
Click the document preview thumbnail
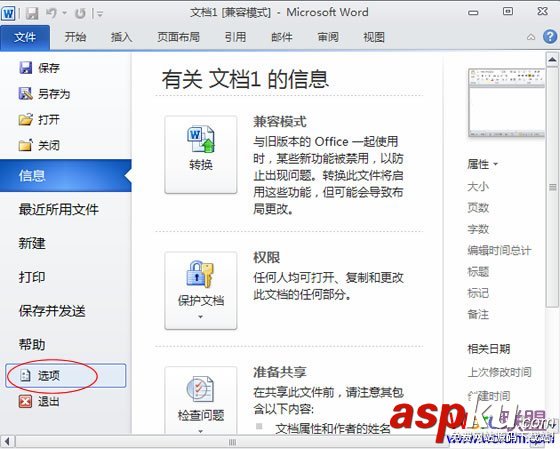coord(506,103)
